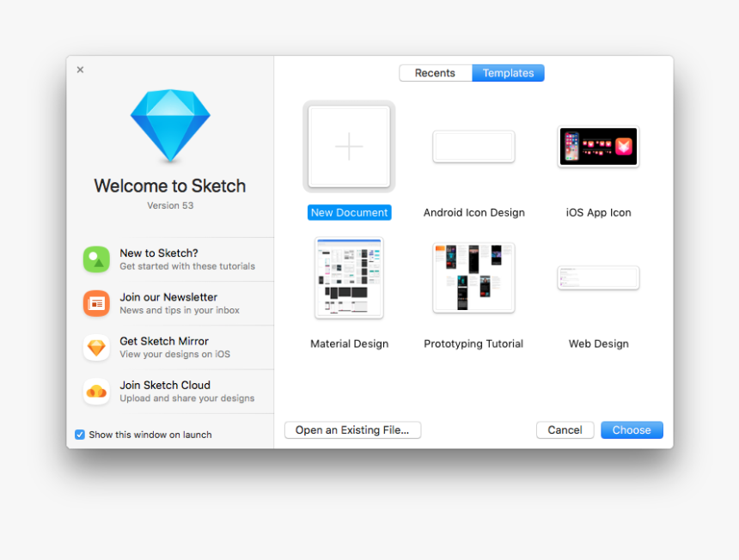Click the Android Icon Design label
Image resolution: width=739 pixels, height=560 pixels.
tap(473, 212)
